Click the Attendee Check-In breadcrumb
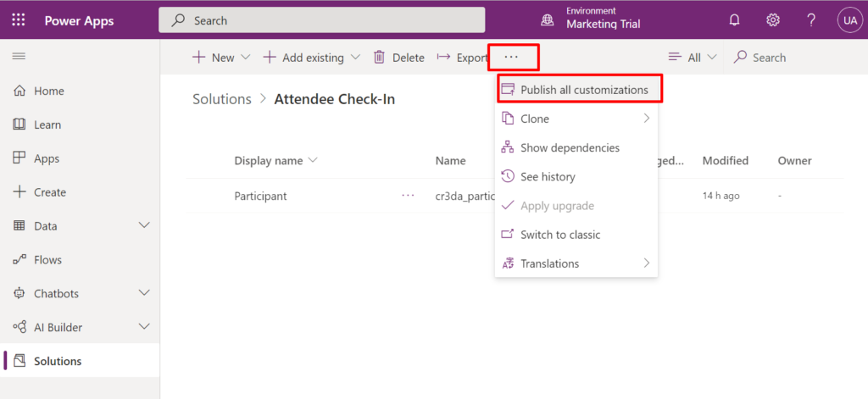This screenshot has height=399, width=868. (x=335, y=99)
